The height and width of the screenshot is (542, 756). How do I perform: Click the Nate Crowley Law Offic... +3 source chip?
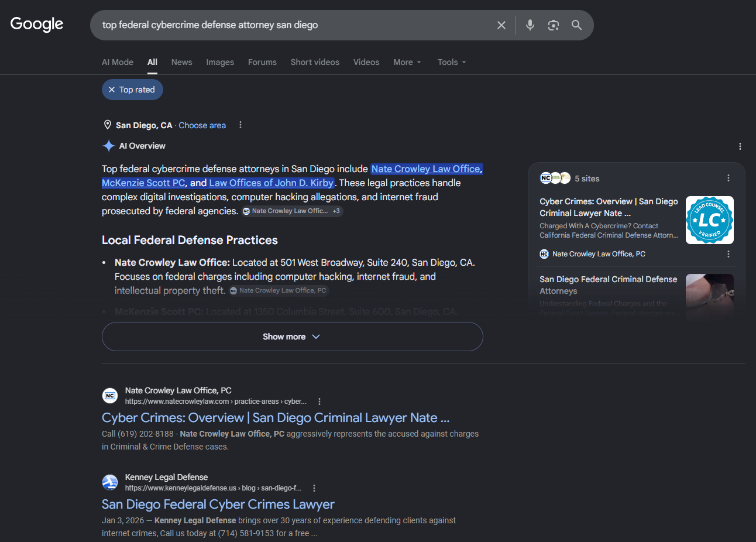[293, 211]
